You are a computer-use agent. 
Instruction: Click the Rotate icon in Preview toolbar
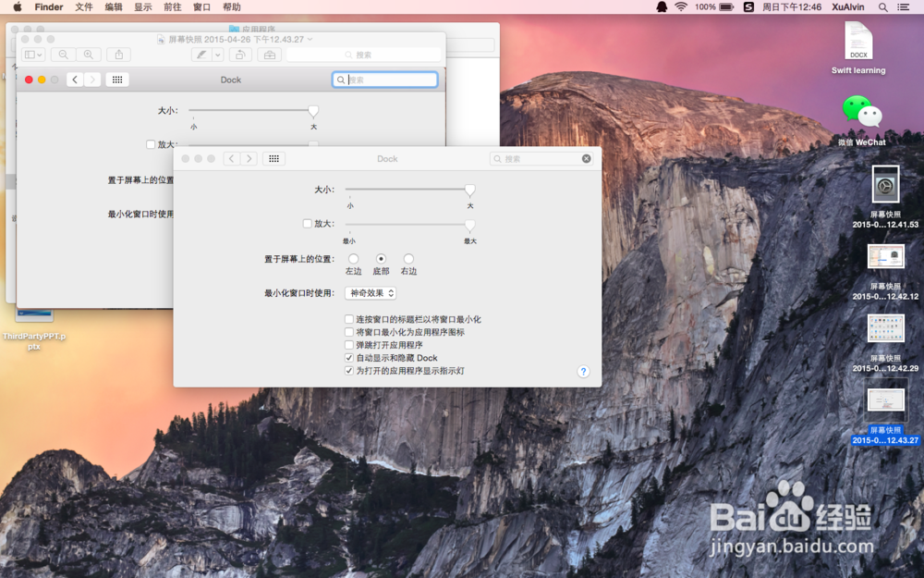239,55
